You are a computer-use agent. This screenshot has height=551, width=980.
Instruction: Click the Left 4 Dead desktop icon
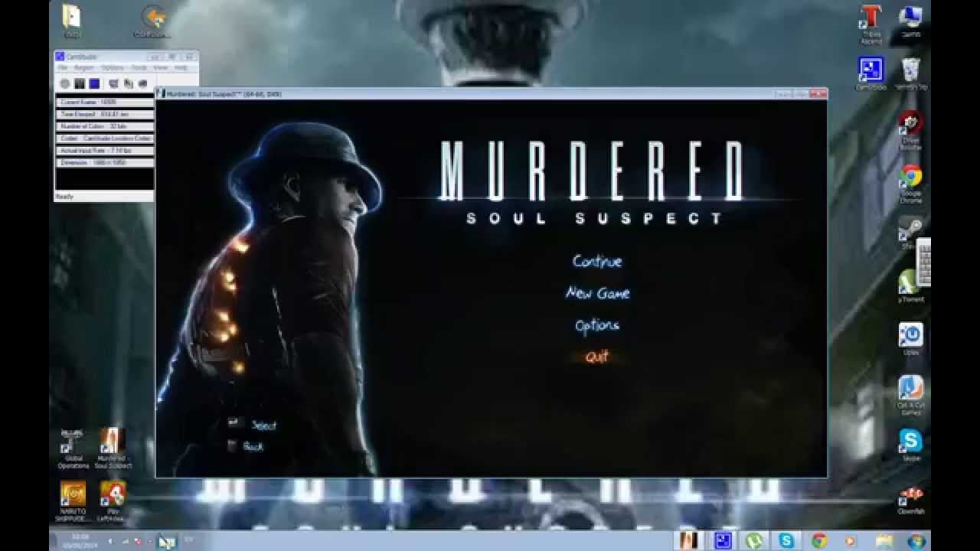(113, 501)
